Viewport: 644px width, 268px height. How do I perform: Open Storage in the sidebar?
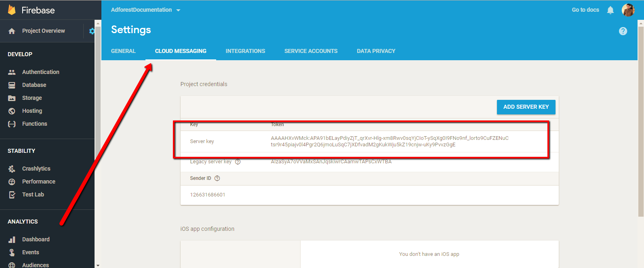(x=32, y=98)
